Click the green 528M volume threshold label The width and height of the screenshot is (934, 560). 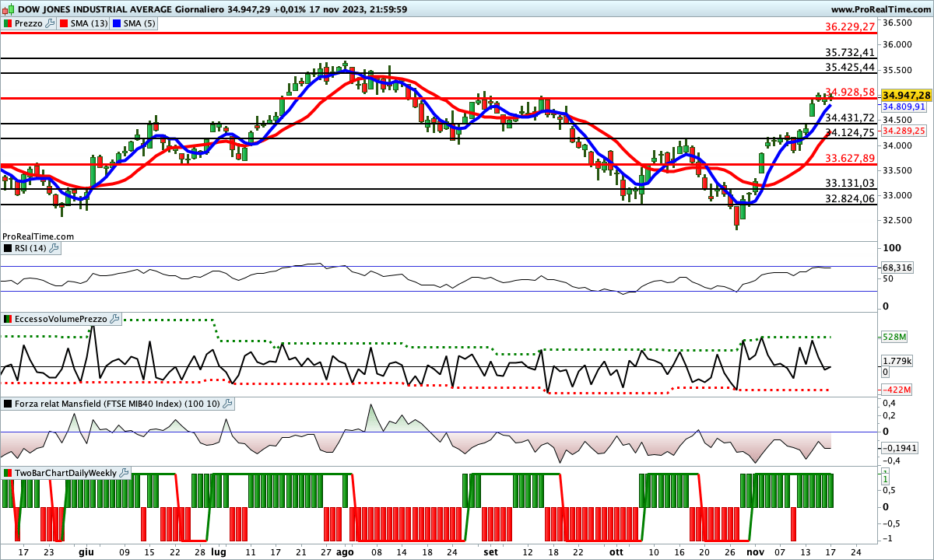click(893, 337)
